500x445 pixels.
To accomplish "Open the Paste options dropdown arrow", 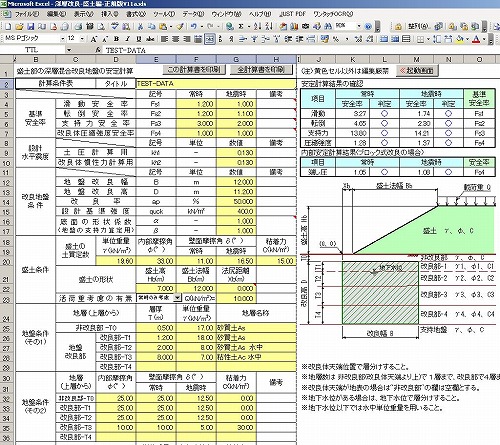I will click(x=171, y=26).
